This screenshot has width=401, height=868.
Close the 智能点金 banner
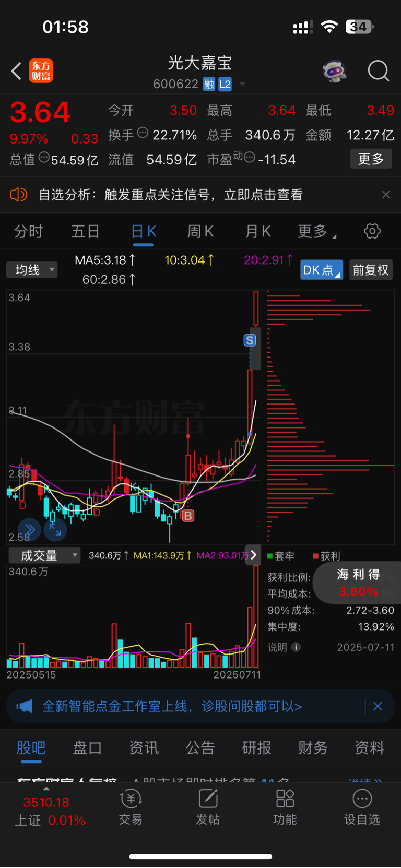coord(378,706)
